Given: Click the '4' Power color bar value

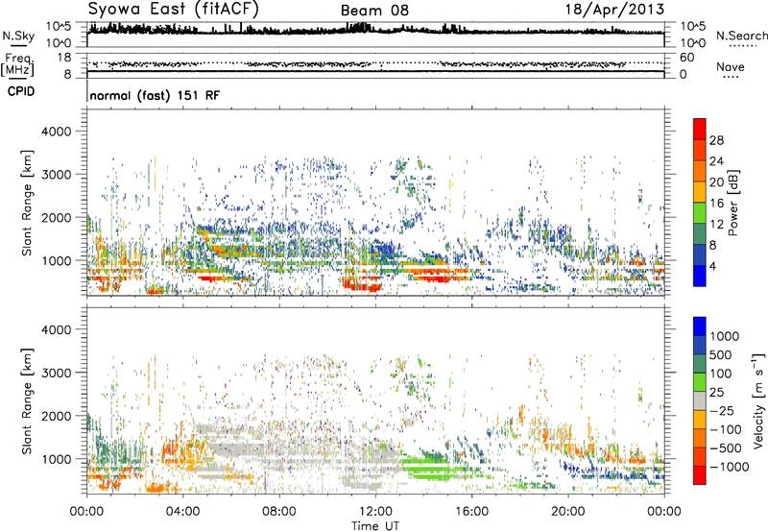Looking at the screenshot, I should 712,267.
